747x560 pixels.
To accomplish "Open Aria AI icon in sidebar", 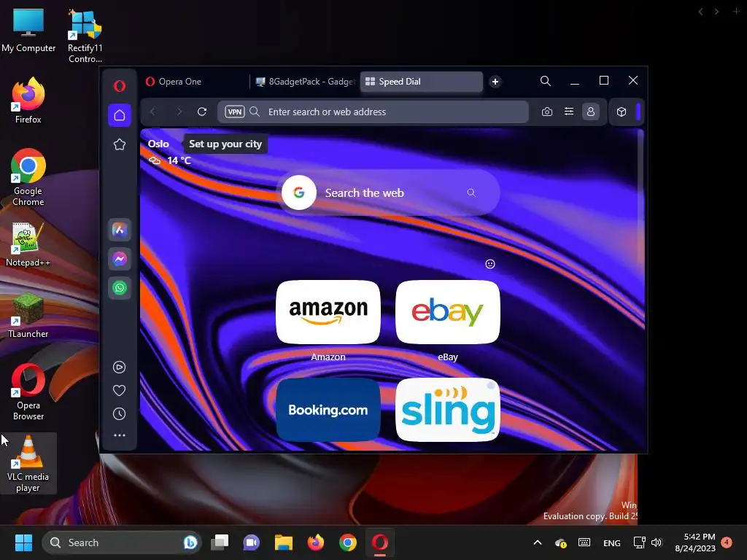I will pos(120,230).
